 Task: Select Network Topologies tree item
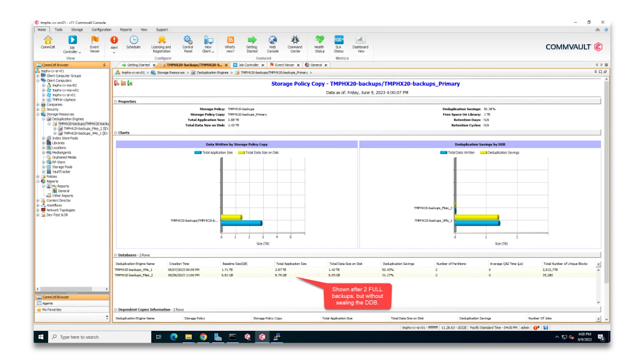point(60,210)
